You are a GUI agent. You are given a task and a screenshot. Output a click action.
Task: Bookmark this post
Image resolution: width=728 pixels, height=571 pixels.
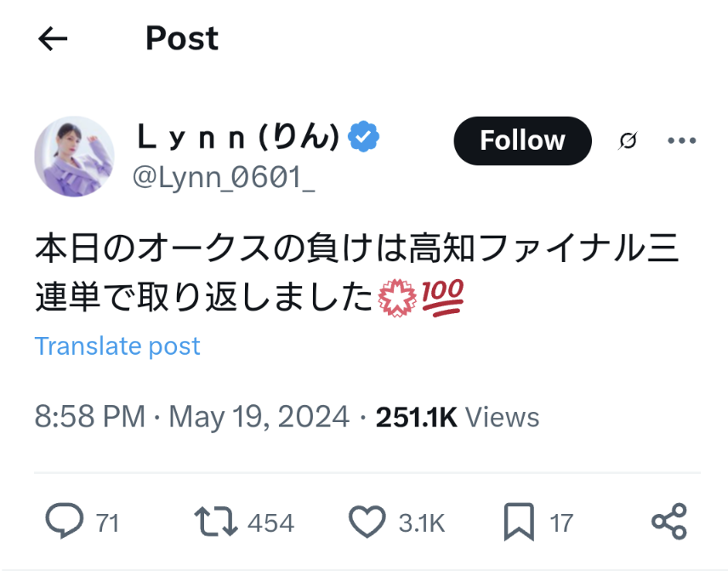519,522
